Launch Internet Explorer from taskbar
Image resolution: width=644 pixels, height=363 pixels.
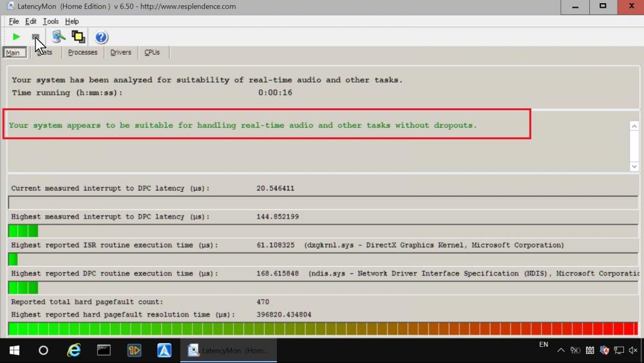tap(74, 350)
